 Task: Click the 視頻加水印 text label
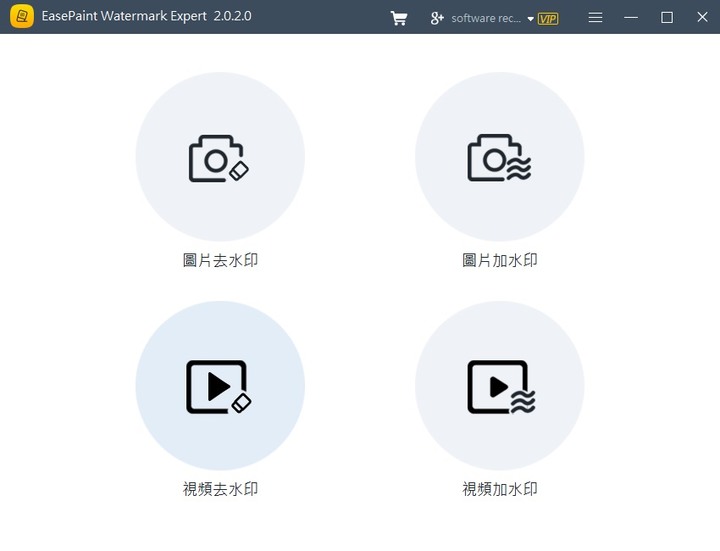500,489
